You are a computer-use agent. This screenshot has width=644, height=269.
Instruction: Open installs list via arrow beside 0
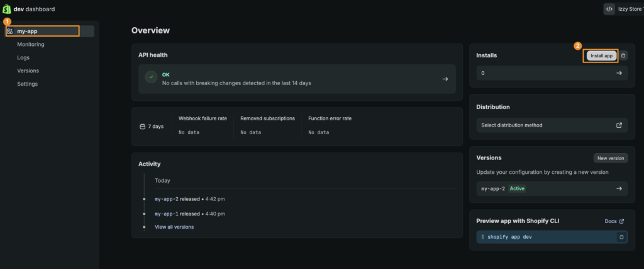coord(619,73)
